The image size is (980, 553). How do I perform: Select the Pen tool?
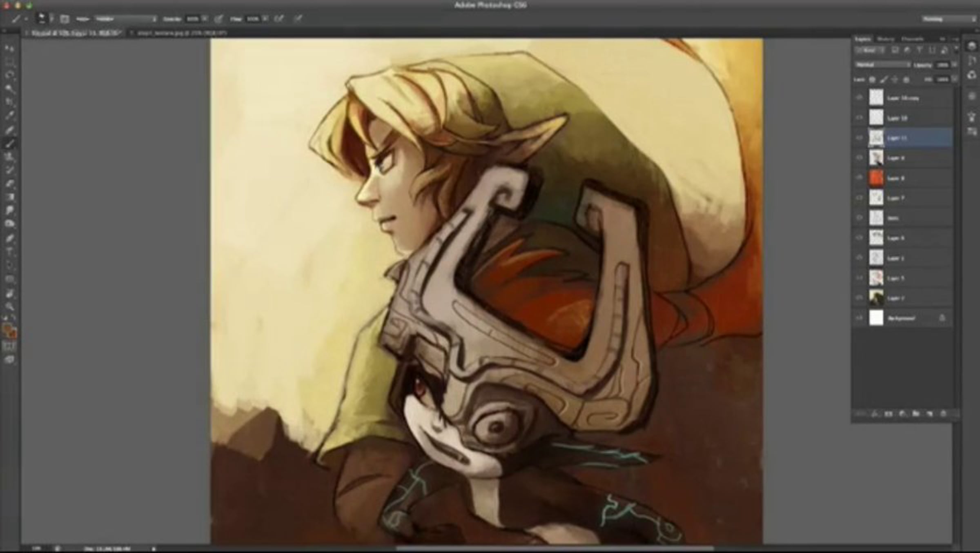10,238
